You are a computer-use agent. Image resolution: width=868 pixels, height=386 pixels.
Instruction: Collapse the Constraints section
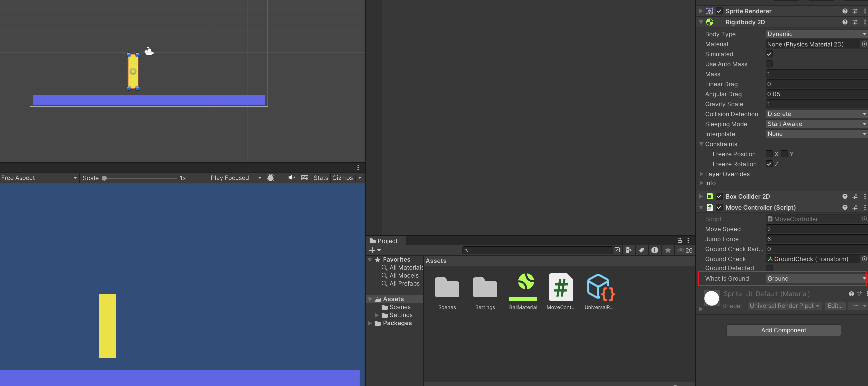click(x=701, y=144)
